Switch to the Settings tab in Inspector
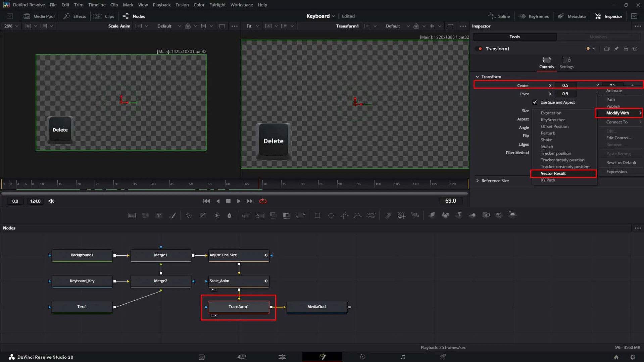Image resolution: width=644 pixels, height=362 pixels. [566, 63]
